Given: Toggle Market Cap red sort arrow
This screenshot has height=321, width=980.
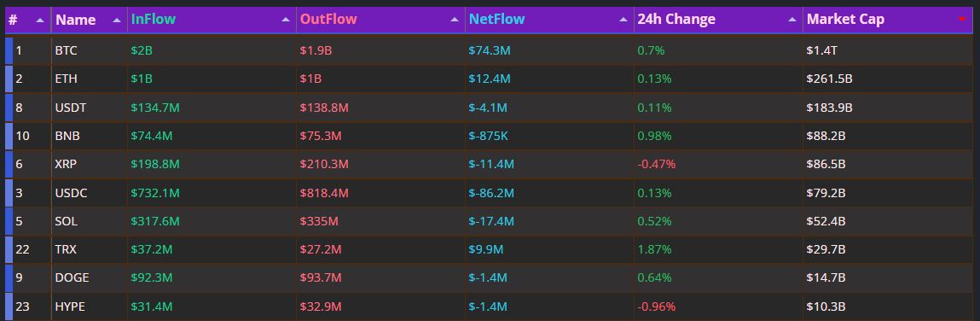Looking at the screenshot, I should click(x=962, y=20).
